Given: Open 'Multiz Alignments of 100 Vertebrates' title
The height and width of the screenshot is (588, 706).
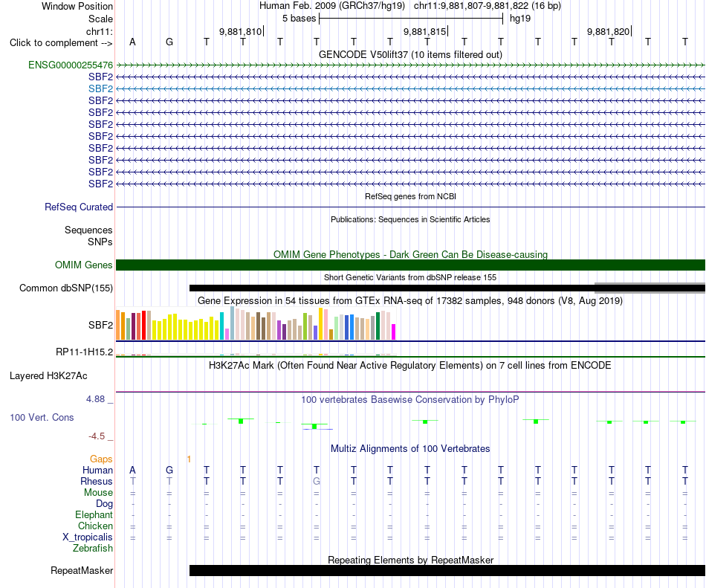Looking at the screenshot, I should point(410,448).
